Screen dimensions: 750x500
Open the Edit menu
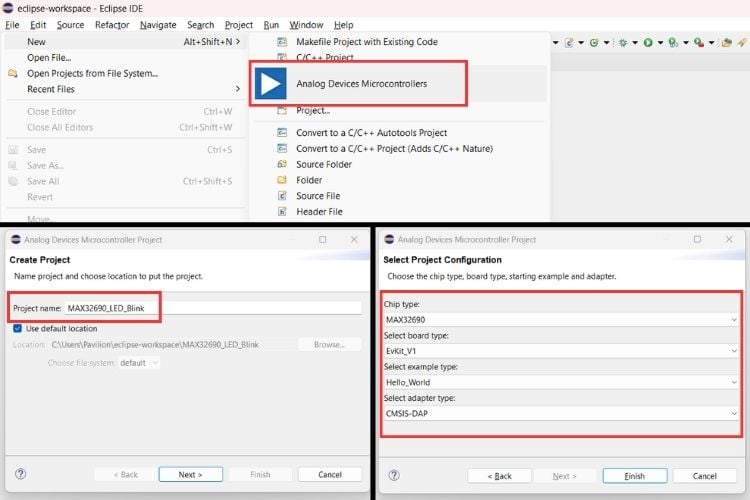[38, 25]
